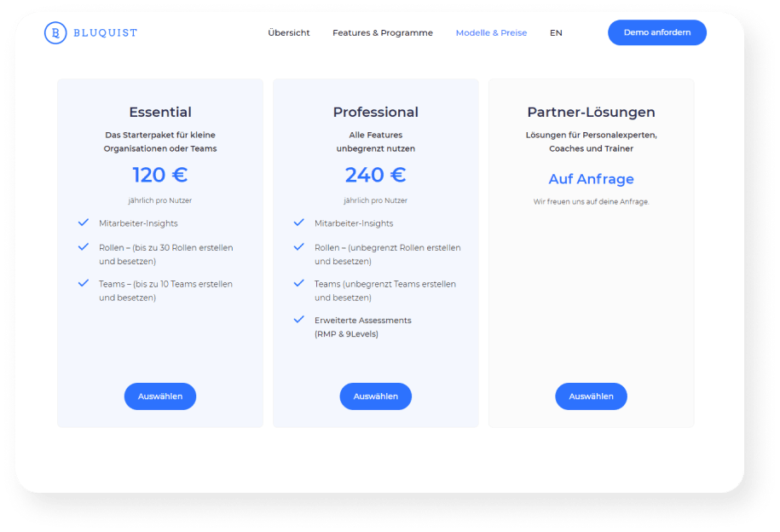Click the Bluquist circular logo icon
The image size is (780, 532).
(x=55, y=33)
